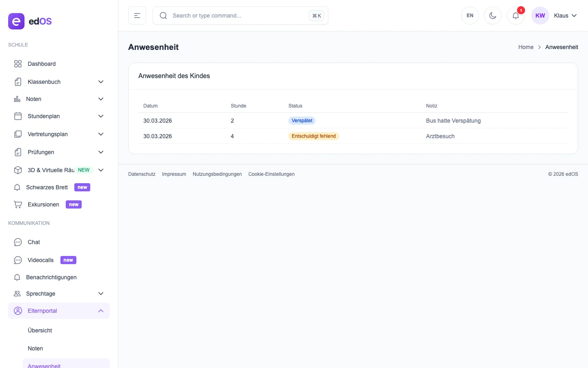The width and height of the screenshot is (588, 368).
Task: Open Schwarzes Brett menu item
Action: 47,187
